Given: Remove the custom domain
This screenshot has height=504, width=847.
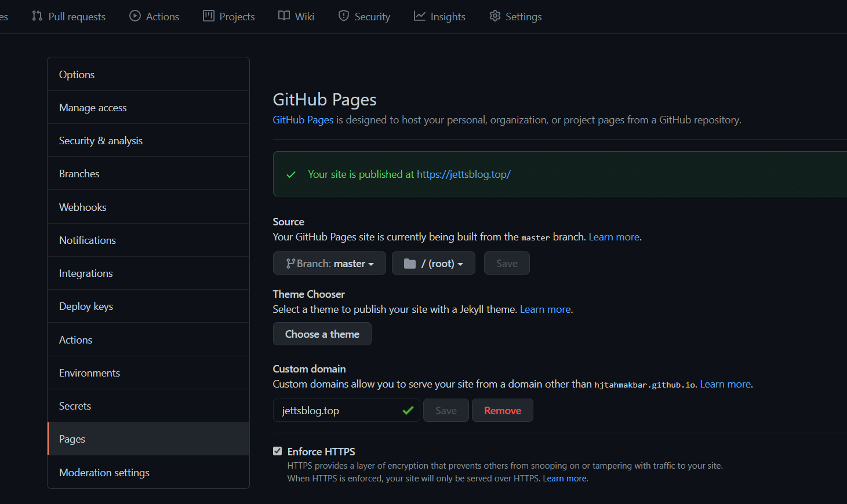Looking at the screenshot, I should [x=502, y=411].
